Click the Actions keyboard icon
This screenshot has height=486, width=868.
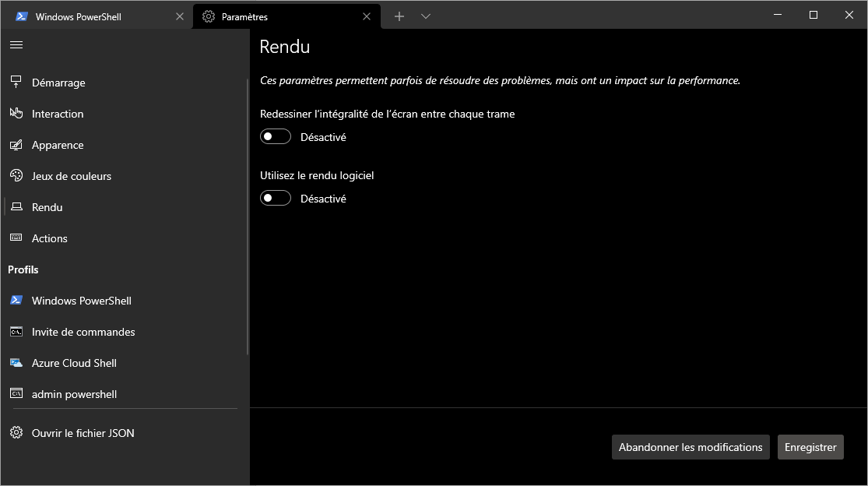click(x=16, y=238)
